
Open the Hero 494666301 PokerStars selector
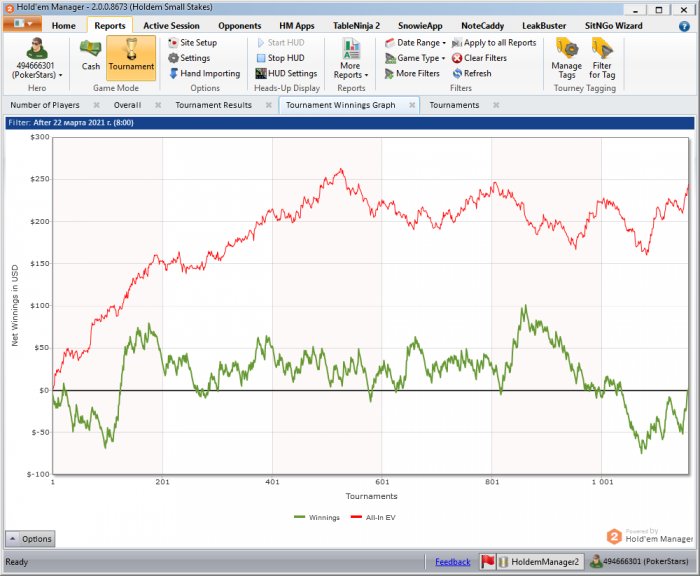point(37,59)
